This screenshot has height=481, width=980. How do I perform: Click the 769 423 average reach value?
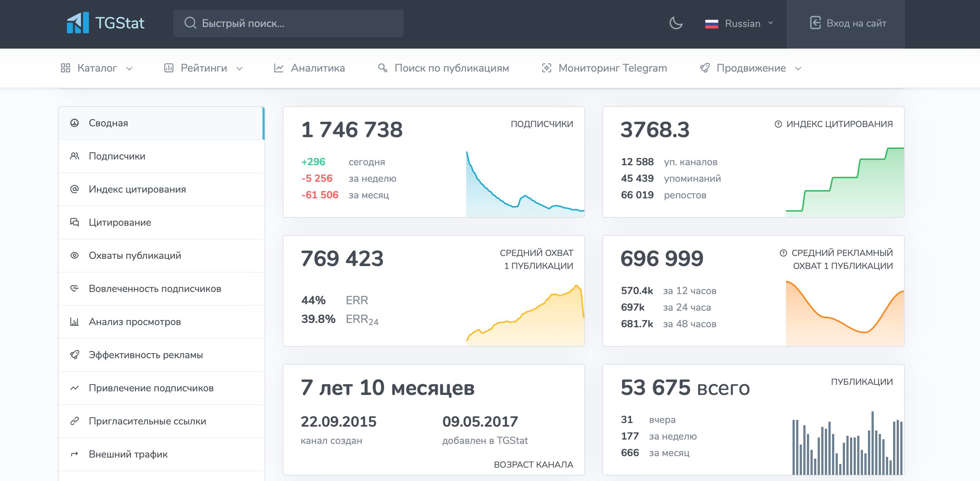pos(342,259)
